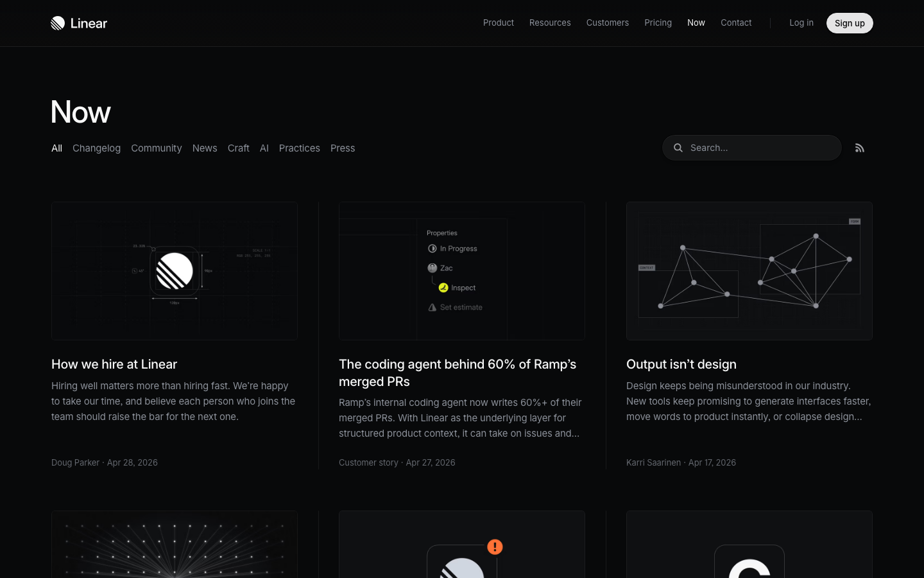Open the dotted radial pattern thumbnail card
The width and height of the screenshot is (924, 578).
(175, 545)
